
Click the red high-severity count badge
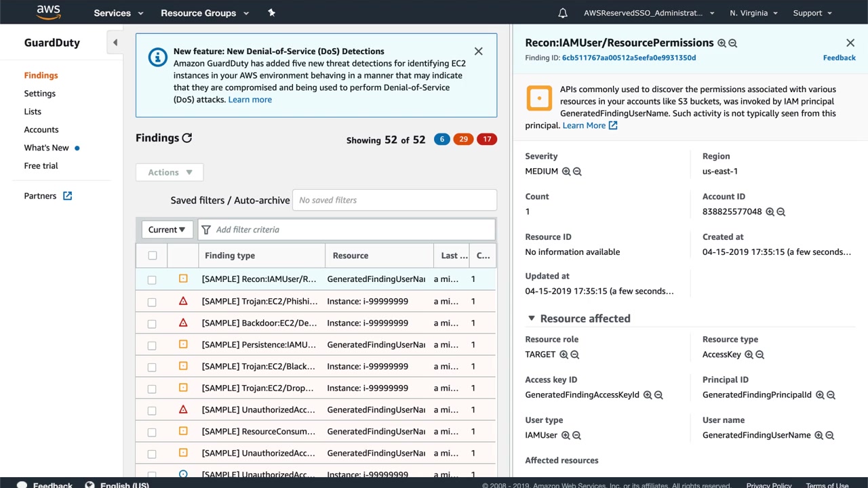pyautogui.click(x=487, y=140)
